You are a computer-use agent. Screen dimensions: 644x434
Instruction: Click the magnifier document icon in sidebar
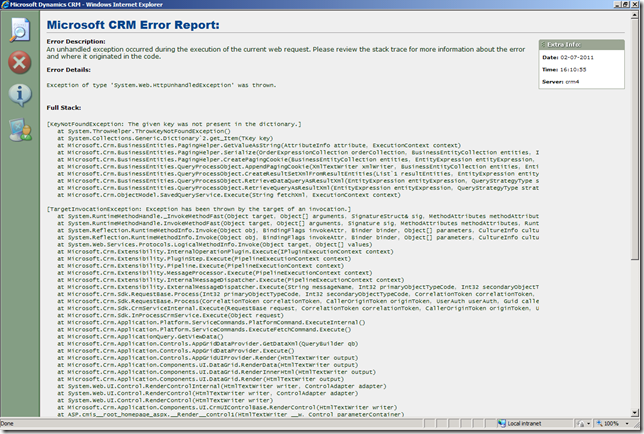[20, 30]
